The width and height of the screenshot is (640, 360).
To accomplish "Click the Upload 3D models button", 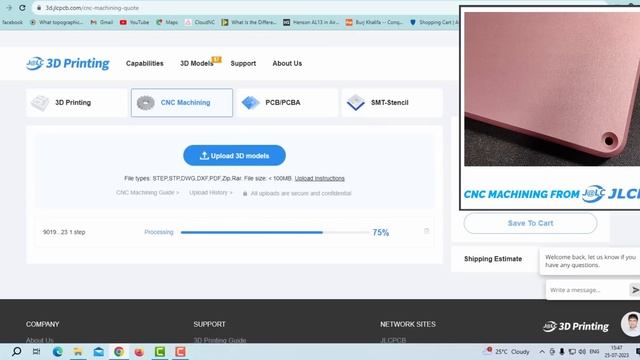I will [x=234, y=156].
